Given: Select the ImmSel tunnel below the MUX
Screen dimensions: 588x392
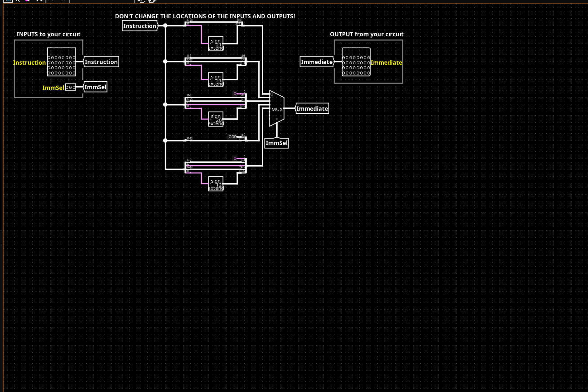Looking at the screenshot, I should click(277, 143).
